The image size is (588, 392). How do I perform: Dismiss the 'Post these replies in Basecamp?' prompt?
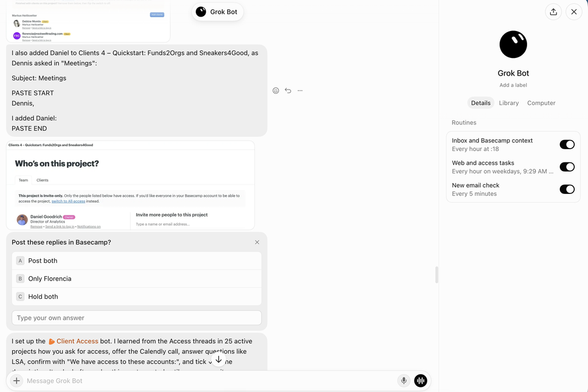257,242
